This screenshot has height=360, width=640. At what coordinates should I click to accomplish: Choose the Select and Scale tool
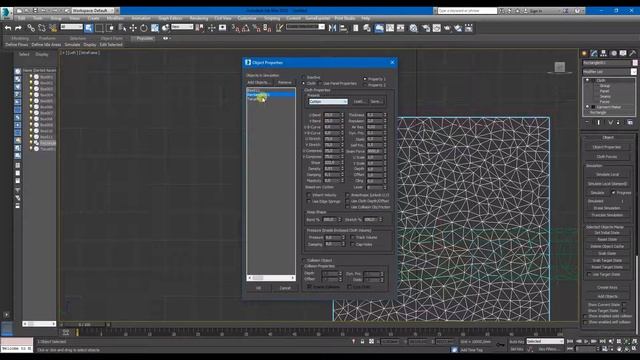pyautogui.click(x=155, y=28)
